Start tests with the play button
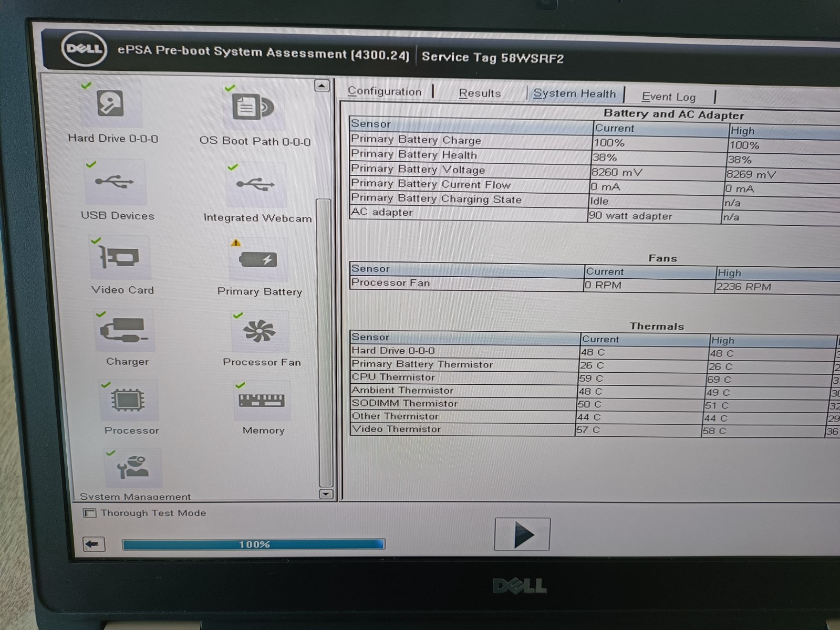Image resolution: width=840 pixels, height=630 pixels. coord(522,534)
